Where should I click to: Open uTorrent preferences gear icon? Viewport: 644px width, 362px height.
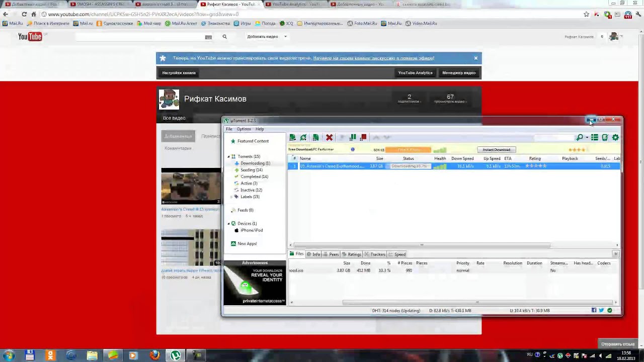click(615, 137)
